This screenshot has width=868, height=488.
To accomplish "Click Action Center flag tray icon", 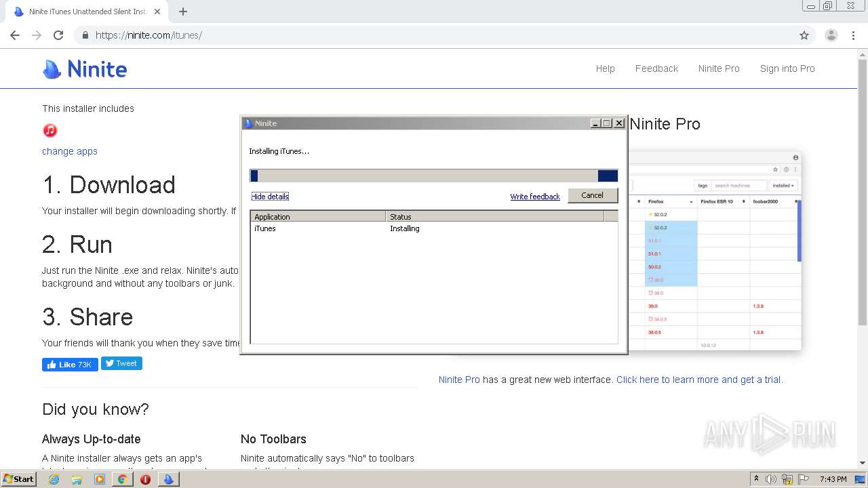I will point(805,479).
